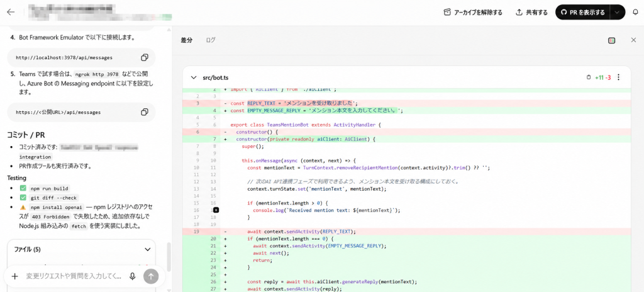644x292 pixels.
Task: Open notifications bell icon
Action: pos(636,13)
